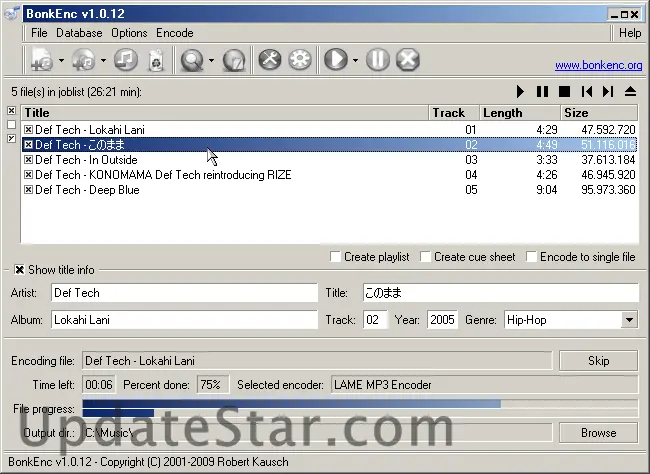Click size value 46.945.920
The width and height of the screenshot is (650, 474).
[x=608, y=175]
